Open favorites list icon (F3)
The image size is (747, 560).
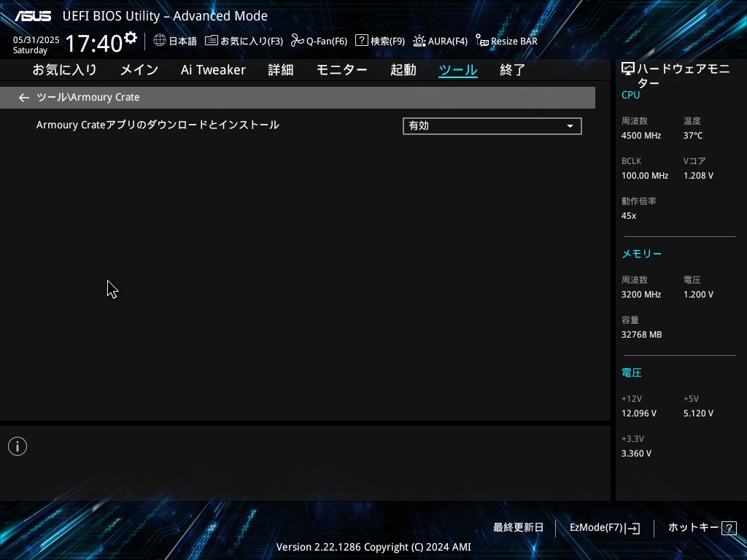click(212, 41)
